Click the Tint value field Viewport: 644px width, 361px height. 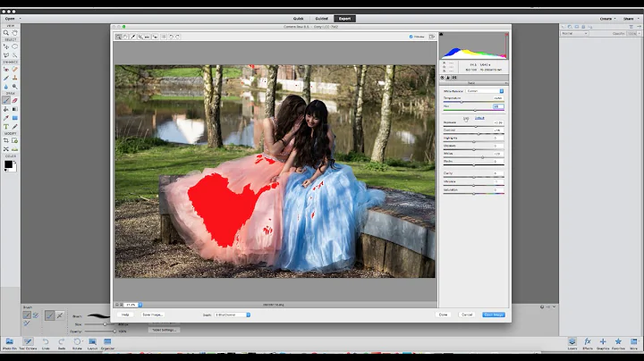(498, 106)
